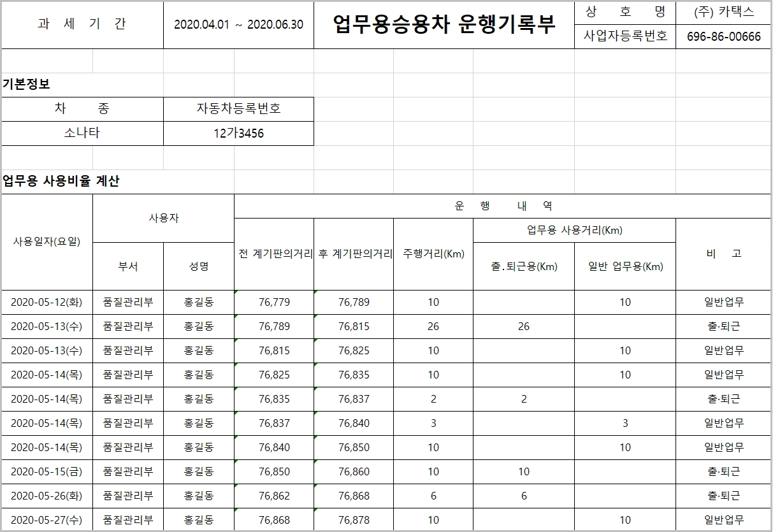Select the 주행거리(Km) column header
This screenshot has width=773, height=532.
(433, 254)
